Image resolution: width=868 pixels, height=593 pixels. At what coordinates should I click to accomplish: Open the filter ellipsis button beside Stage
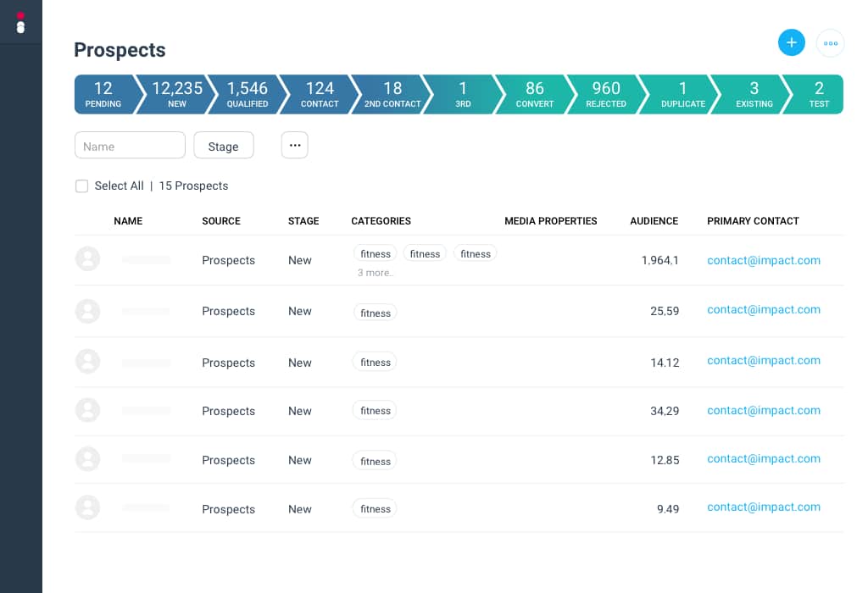pos(294,145)
